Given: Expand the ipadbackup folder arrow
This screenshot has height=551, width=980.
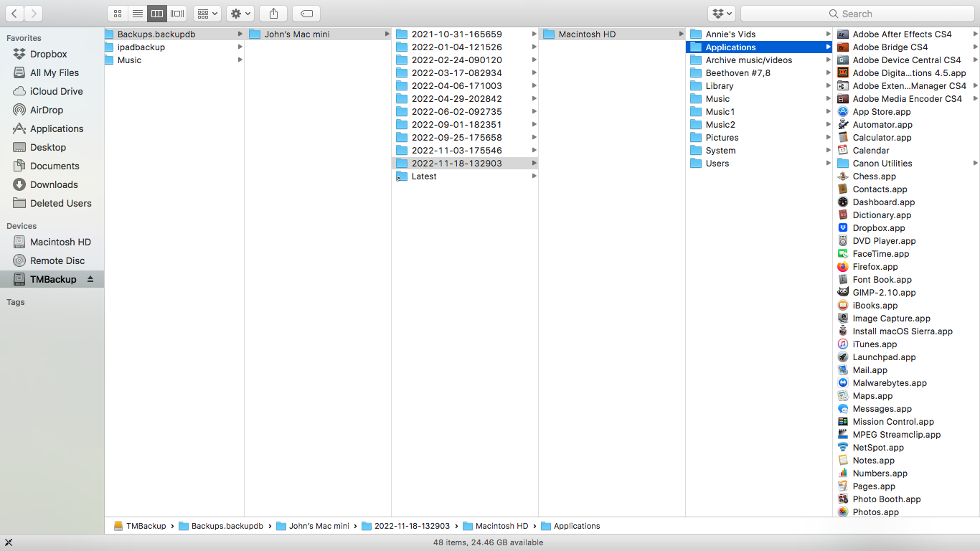Looking at the screenshot, I should point(240,47).
